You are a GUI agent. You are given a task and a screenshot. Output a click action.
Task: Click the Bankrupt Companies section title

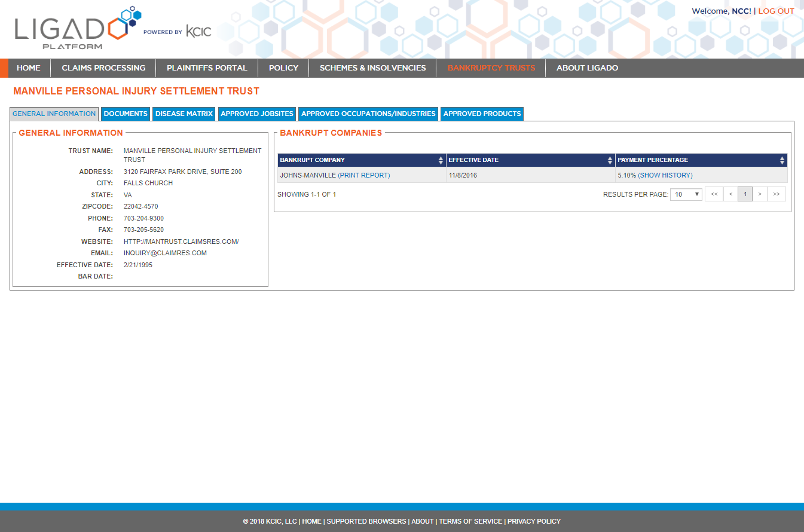[x=331, y=133]
